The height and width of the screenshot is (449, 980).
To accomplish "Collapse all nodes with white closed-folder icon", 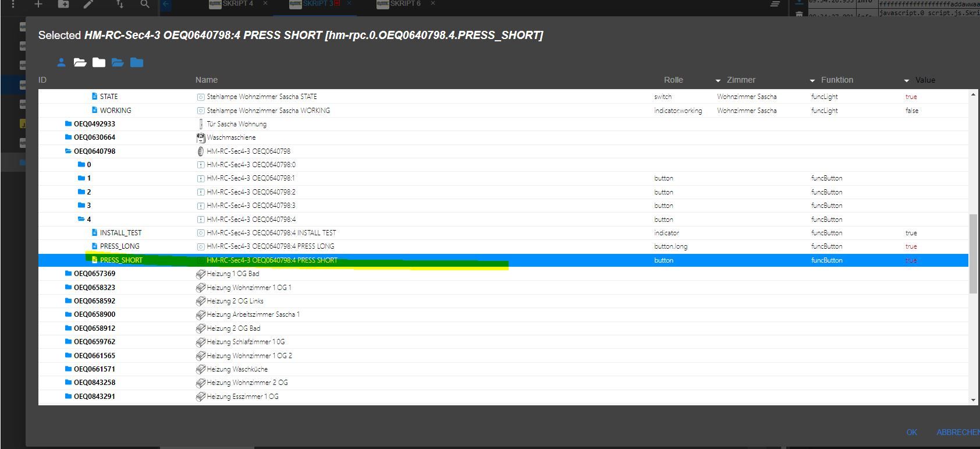I will tap(99, 62).
